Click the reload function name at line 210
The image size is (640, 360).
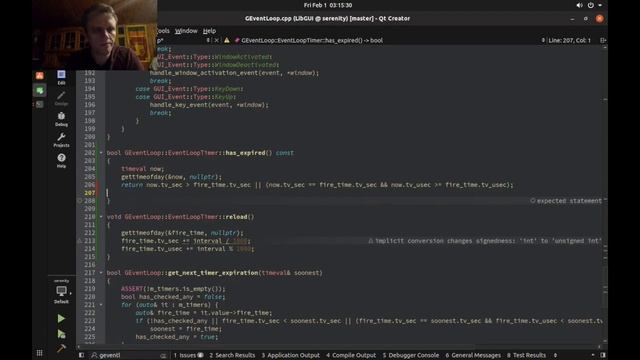pos(236,217)
